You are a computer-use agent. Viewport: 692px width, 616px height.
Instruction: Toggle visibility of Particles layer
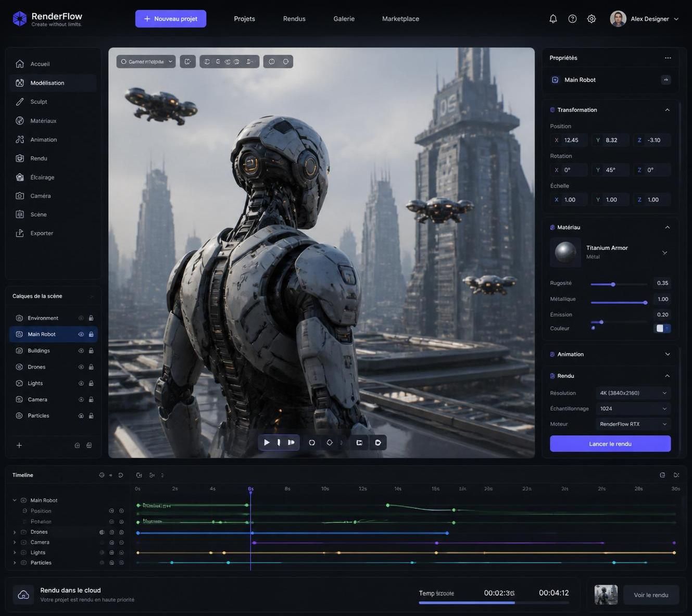click(81, 416)
